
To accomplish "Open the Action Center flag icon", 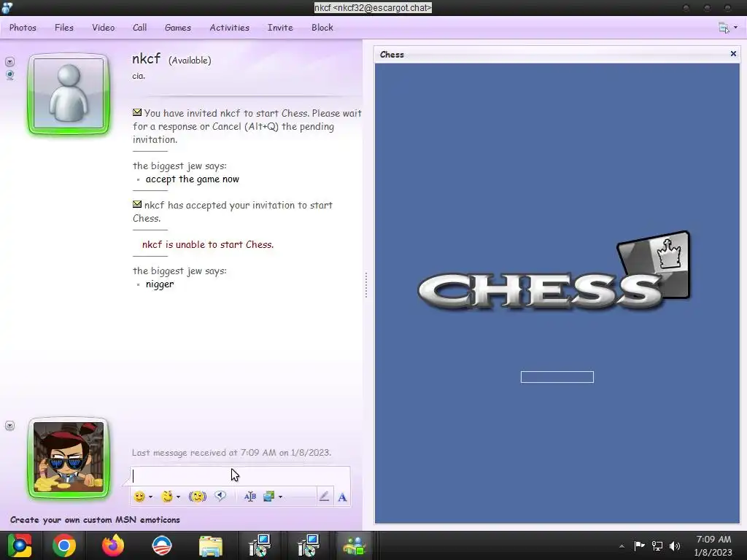I will pos(639,545).
